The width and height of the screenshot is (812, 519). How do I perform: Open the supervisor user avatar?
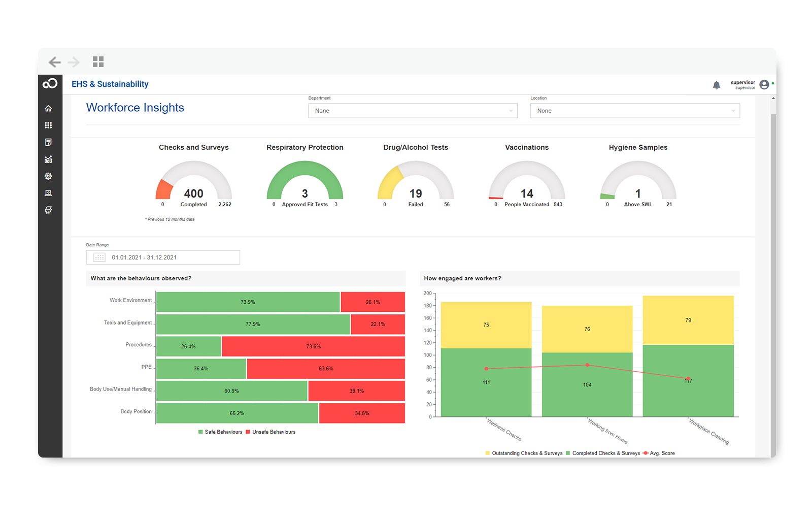click(764, 85)
